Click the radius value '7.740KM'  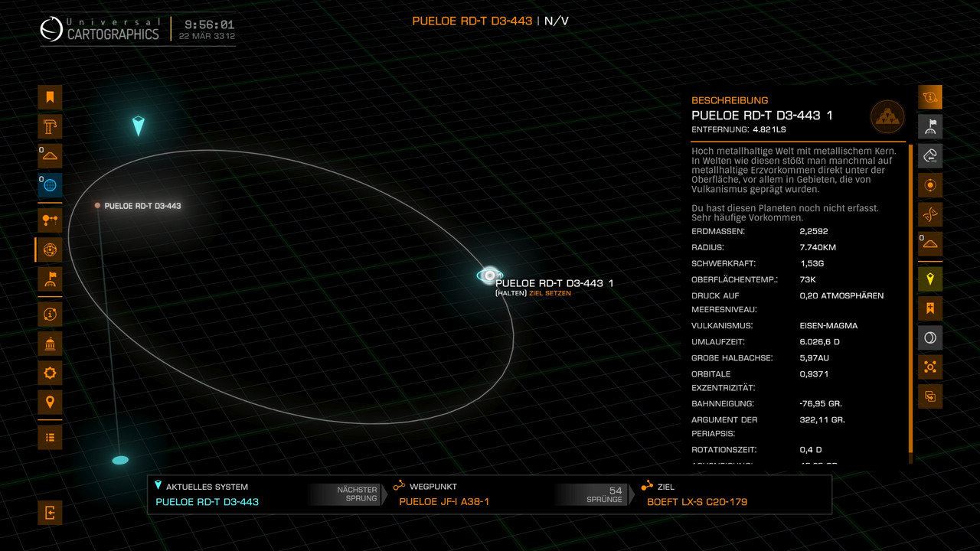pos(818,247)
